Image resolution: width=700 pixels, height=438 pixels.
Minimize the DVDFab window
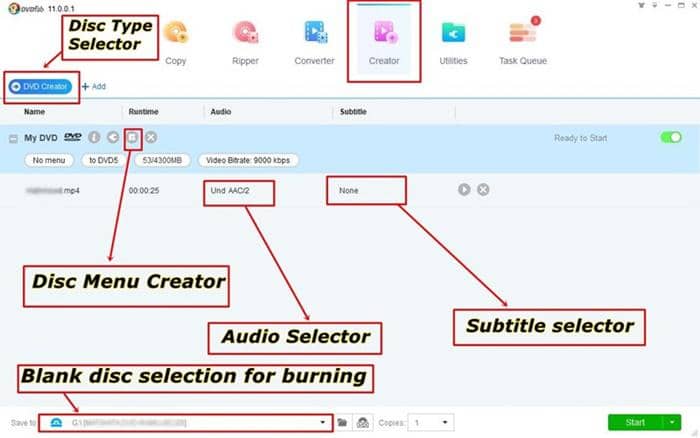[x=668, y=5]
